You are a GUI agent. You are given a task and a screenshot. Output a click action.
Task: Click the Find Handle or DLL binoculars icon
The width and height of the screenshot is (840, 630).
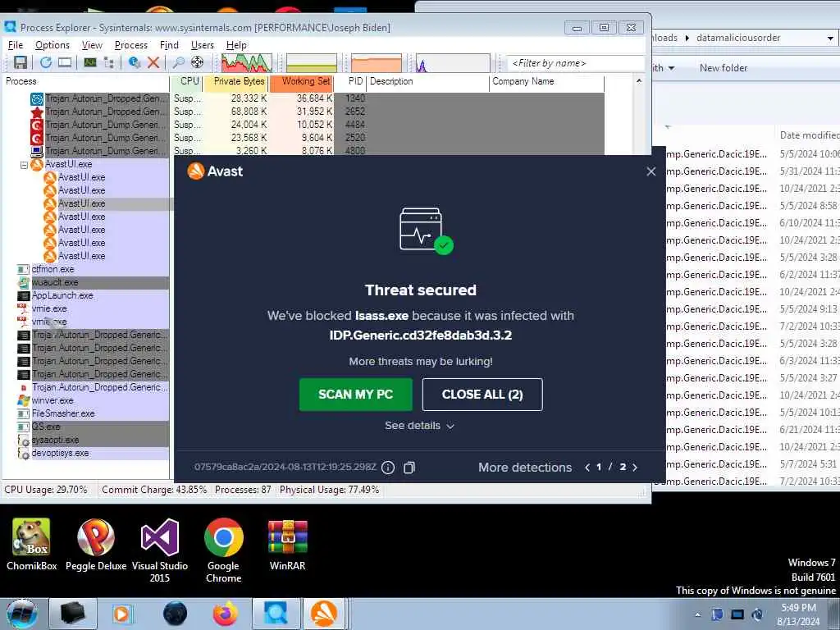point(178,62)
